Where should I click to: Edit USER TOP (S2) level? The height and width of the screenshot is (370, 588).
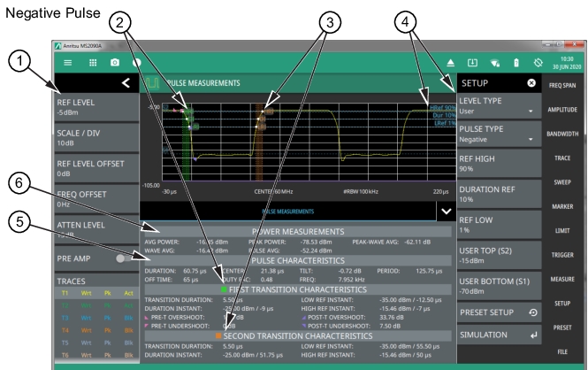pyautogui.click(x=499, y=255)
